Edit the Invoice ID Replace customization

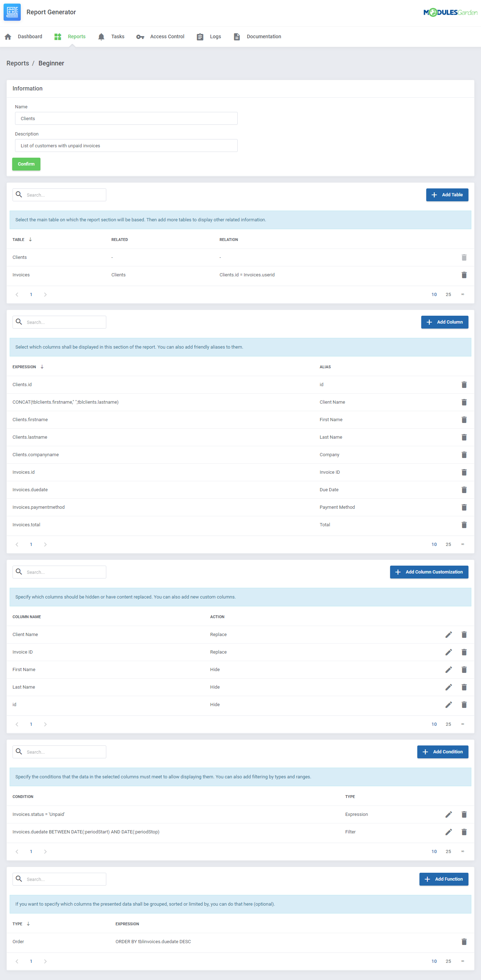click(449, 652)
